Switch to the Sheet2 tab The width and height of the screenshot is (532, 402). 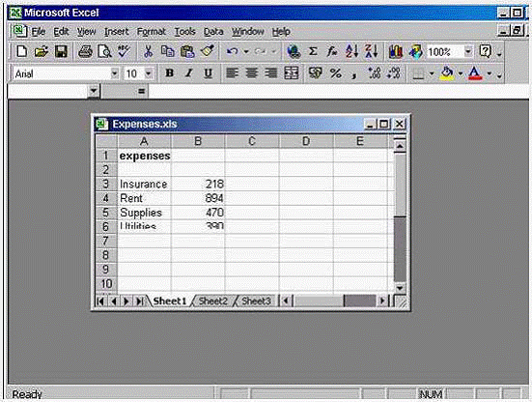pyautogui.click(x=213, y=301)
